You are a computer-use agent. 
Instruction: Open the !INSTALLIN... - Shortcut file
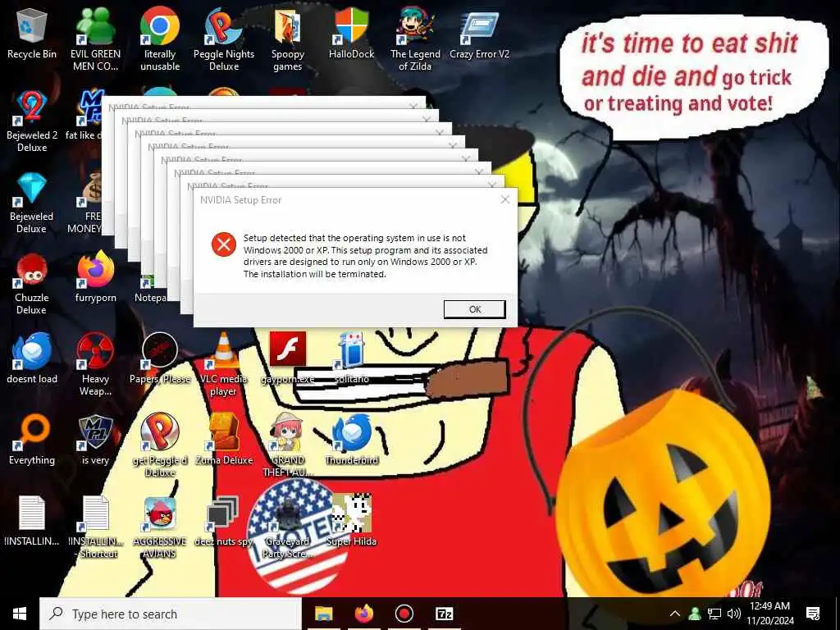coord(96,527)
